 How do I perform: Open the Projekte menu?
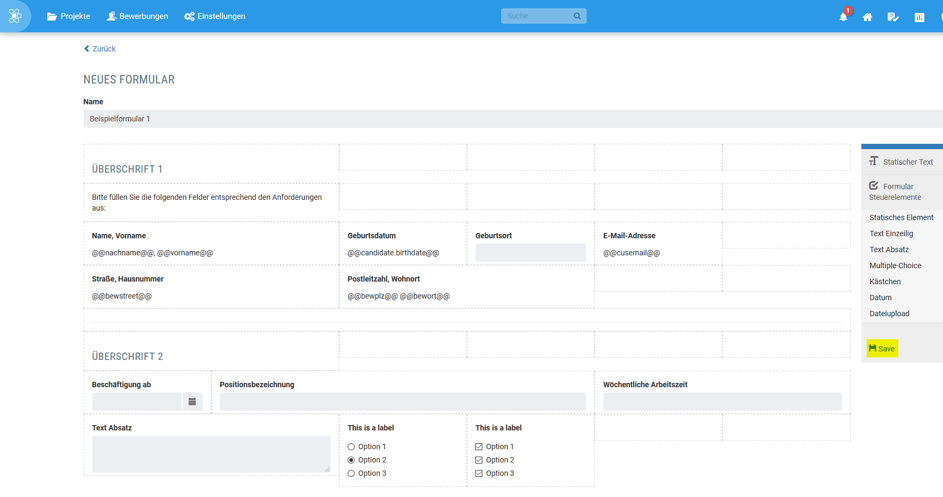tap(69, 16)
